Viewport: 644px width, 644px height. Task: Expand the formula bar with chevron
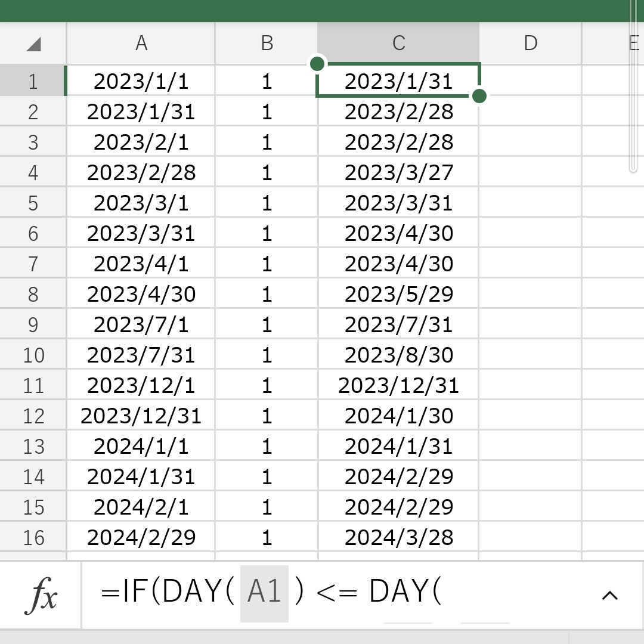pyautogui.click(x=609, y=595)
